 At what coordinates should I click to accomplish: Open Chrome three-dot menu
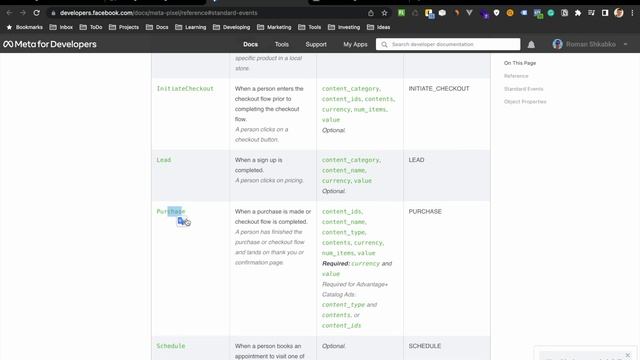632,13
